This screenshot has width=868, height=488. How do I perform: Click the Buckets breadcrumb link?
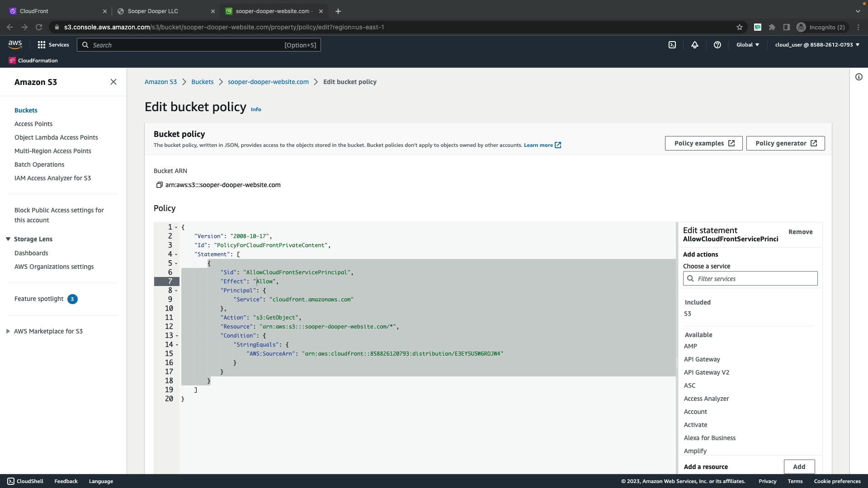[x=202, y=82]
